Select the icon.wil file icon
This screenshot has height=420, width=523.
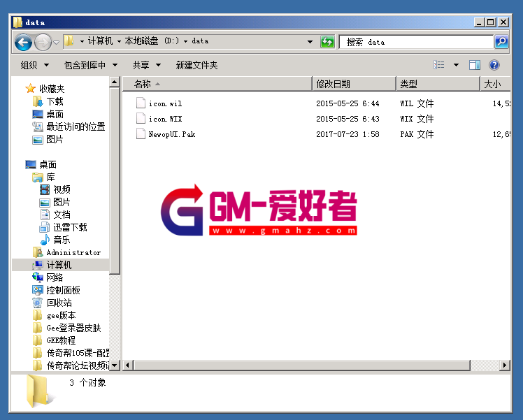pyautogui.click(x=141, y=103)
